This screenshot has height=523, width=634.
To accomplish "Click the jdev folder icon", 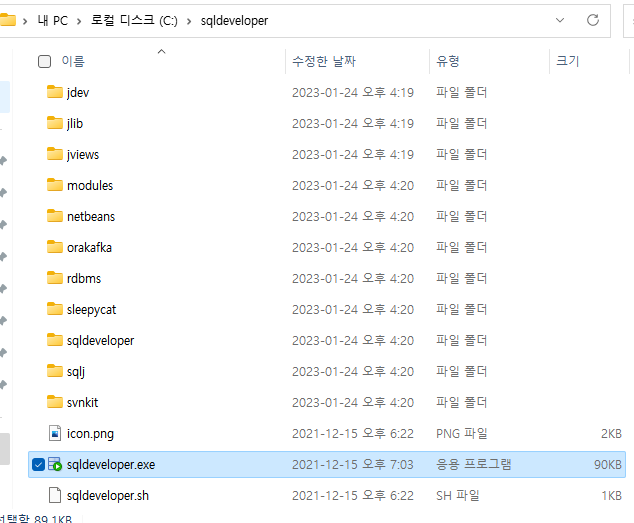I will [55, 92].
